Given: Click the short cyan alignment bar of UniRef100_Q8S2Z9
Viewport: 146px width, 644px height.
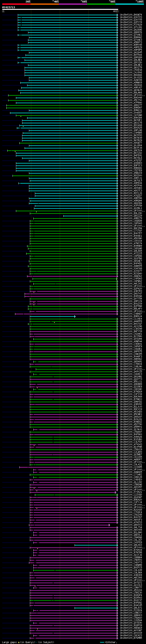Looking at the screenshot, I should pos(90,216).
